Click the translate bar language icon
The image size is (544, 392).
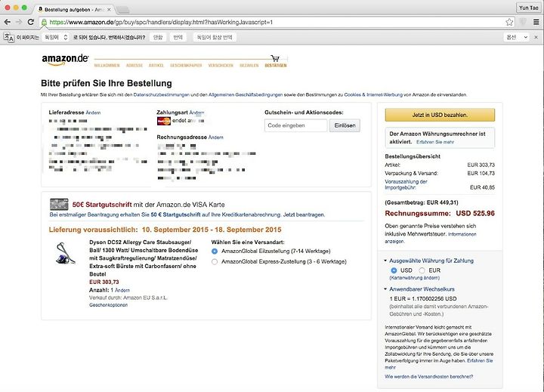click(8, 37)
